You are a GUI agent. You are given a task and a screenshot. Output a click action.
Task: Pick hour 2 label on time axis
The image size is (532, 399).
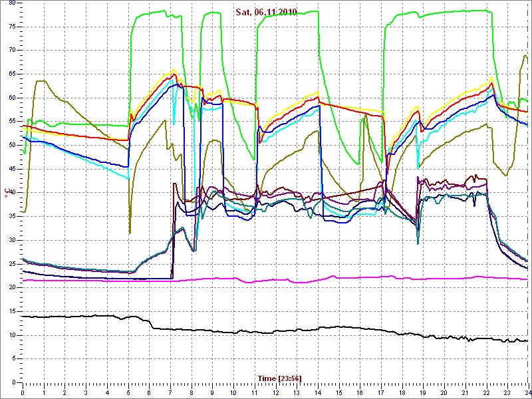coord(65,392)
